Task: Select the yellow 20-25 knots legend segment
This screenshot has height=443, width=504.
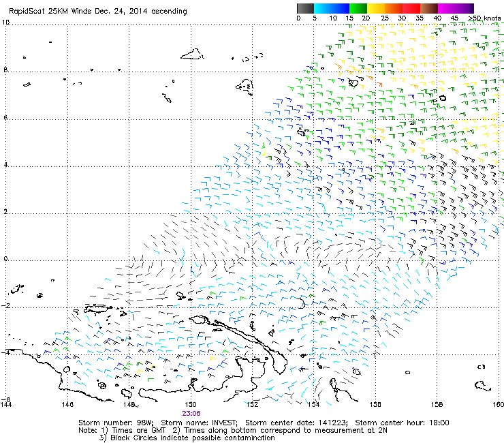Action: 376,8
